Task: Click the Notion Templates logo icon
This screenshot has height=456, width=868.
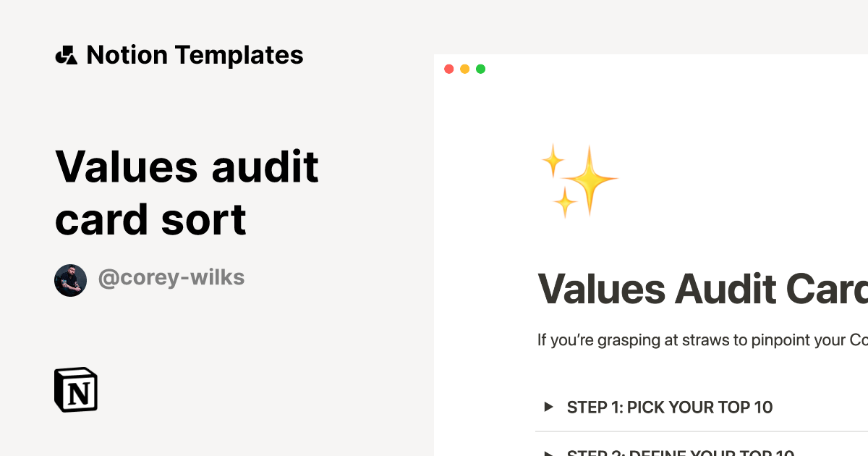Action: pos(67,54)
